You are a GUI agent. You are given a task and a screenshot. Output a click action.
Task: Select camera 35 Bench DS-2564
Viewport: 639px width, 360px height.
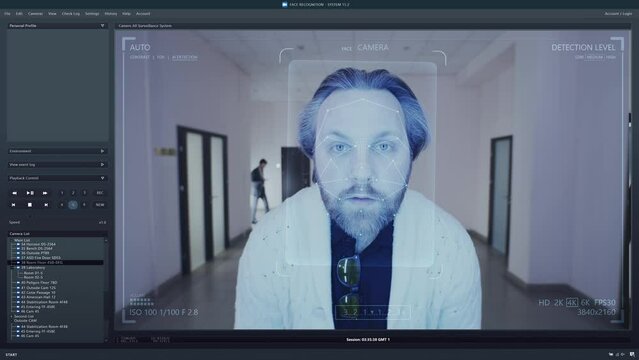(37, 248)
